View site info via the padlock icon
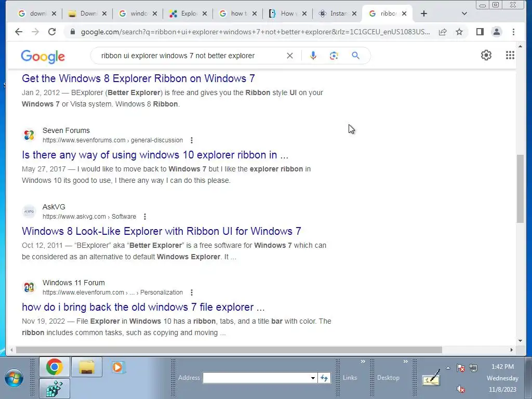The height and width of the screenshot is (399, 532). [72, 32]
